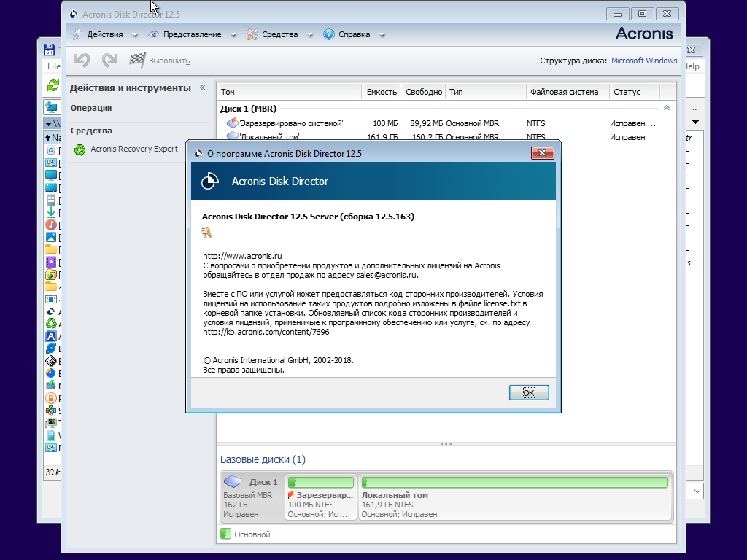Select the Recycle Bin icon in background list
Viewport: 747px width, 560px height.
pos(51,150)
